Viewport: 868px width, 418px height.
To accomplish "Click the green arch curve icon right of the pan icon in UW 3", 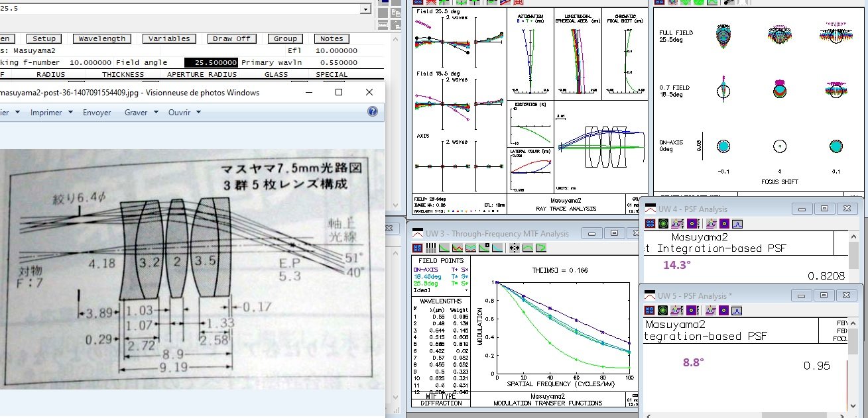I will (528, 248).
